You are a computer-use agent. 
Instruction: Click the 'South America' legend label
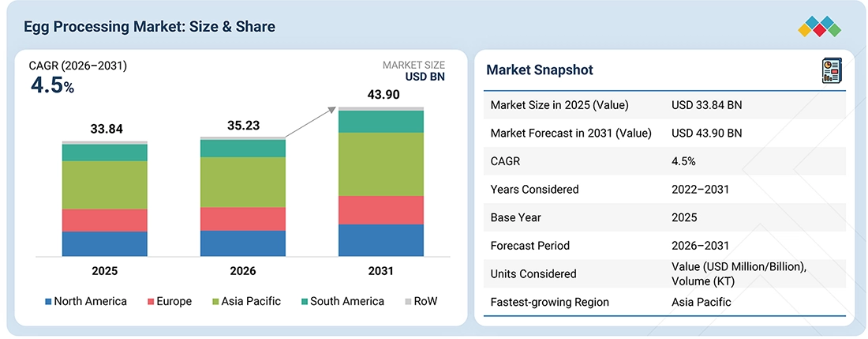(x=347, y=301)
